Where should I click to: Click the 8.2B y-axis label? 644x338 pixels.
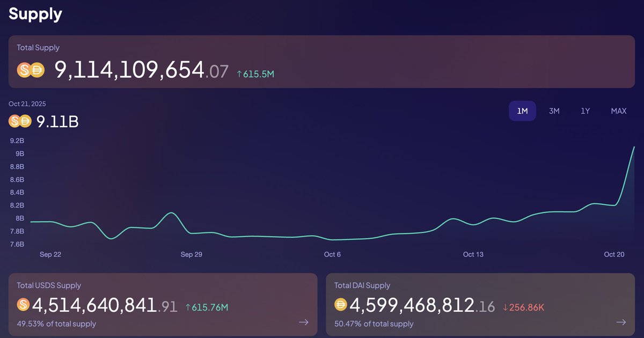17,205
